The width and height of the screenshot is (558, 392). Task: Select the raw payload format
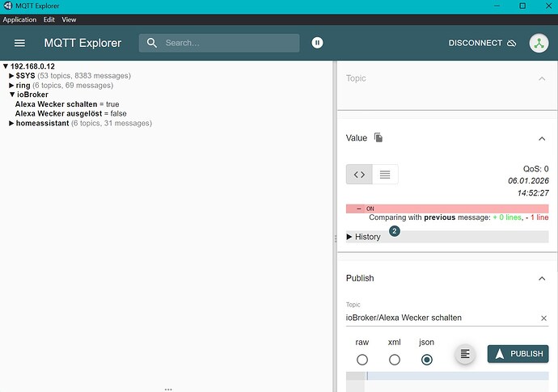coord(362,360)
